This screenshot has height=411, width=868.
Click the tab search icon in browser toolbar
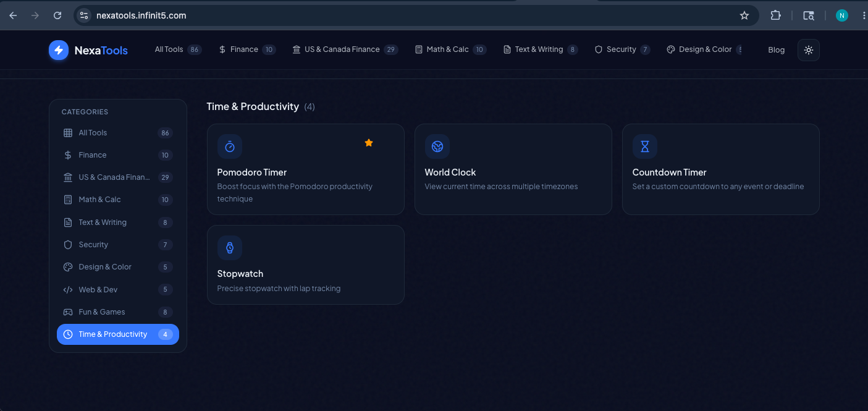click(x=808, y=15)
